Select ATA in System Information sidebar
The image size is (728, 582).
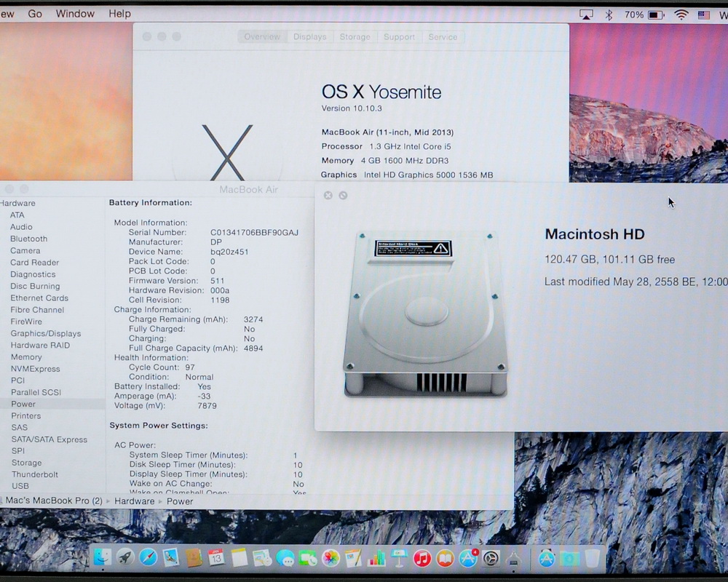coord(17,215)
